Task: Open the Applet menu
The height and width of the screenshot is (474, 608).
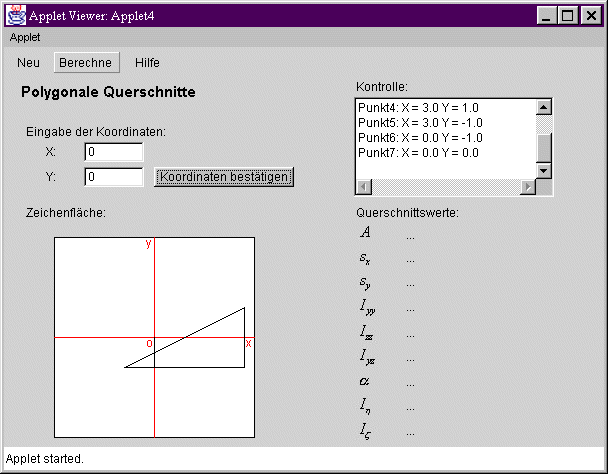Action: point(25,37)
